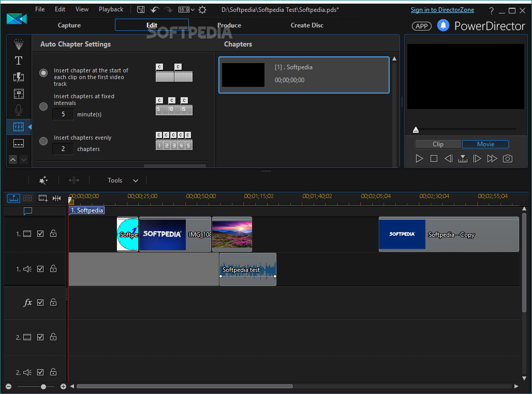The height and width of the screenshot is (394, 532).
Task: Click Sign in to DirectorZone link
Action: click(x=442, y=9)
